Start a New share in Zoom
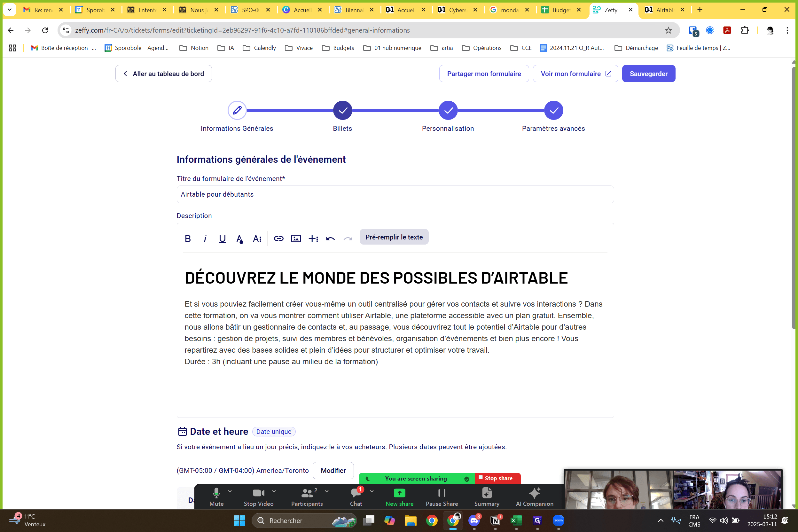This screenshot has width=798, height=532. (399, 497)
